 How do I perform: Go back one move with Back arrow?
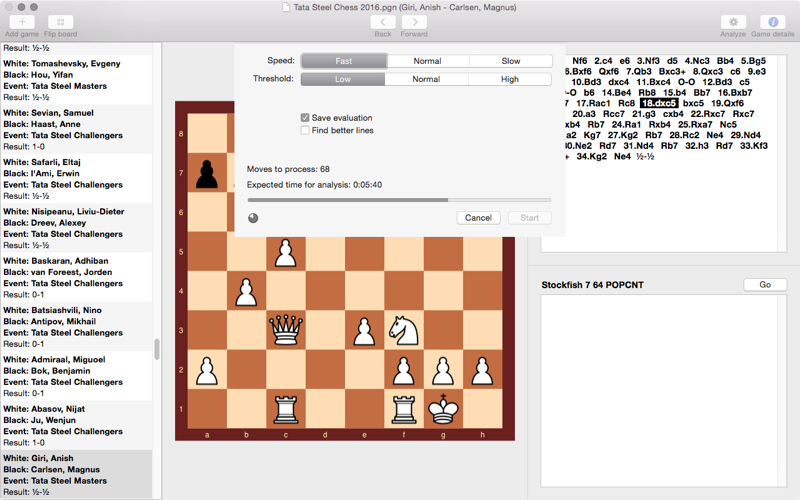click(x=383, y=22)
